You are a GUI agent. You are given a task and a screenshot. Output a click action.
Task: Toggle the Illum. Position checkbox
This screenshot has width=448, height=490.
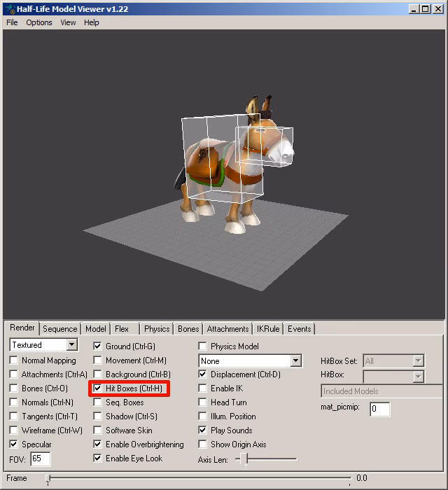point(202,416)
